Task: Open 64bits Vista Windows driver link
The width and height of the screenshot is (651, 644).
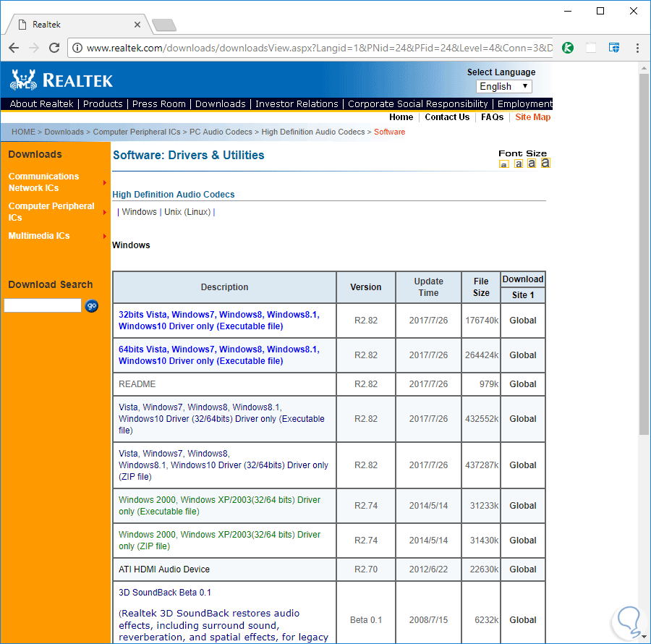Action: (x=219, y=355)
